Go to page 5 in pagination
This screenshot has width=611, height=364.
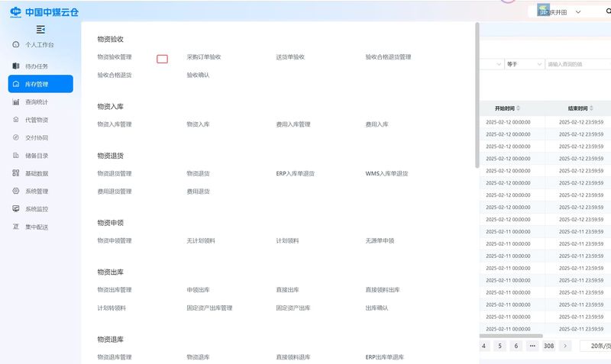[500, 346]
